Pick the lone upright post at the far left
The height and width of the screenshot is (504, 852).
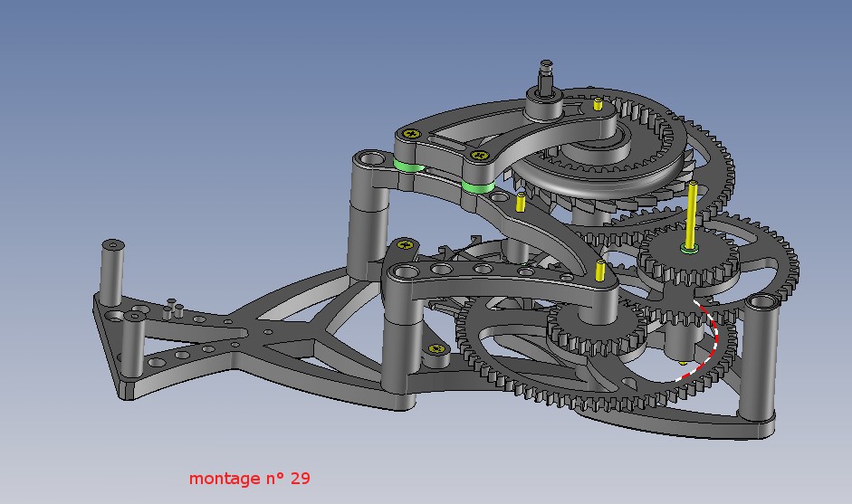tap(112, 271)
